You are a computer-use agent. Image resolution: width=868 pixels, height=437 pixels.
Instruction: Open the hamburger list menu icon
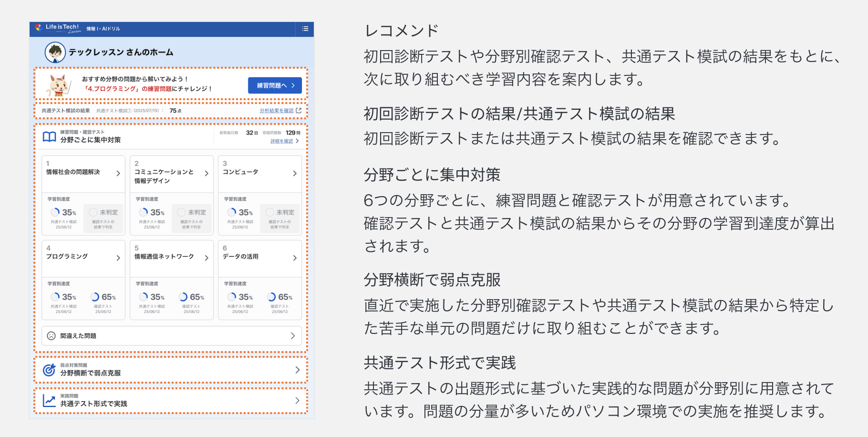click(305, 29)
